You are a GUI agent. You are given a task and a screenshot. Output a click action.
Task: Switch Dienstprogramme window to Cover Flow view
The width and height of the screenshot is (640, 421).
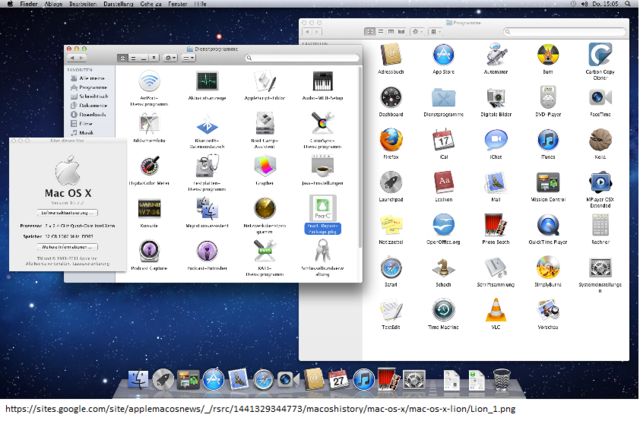pyautogui.click(x=153, y=58)
